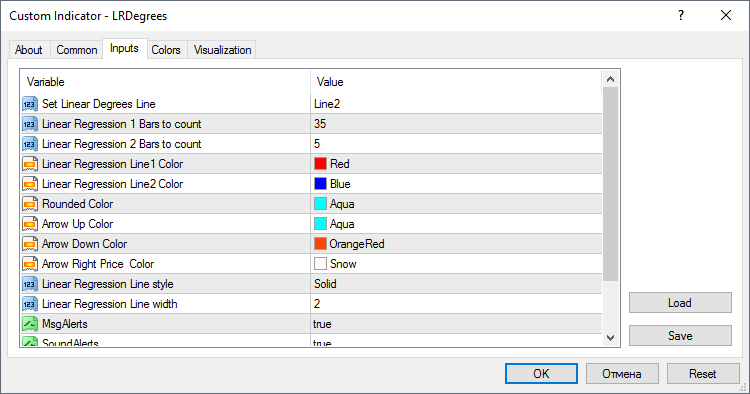The width and height of the screenshot is (750, 394).
Task: Click the Aqua swatch for Rounded Color
Action: [x=320, y=204]
